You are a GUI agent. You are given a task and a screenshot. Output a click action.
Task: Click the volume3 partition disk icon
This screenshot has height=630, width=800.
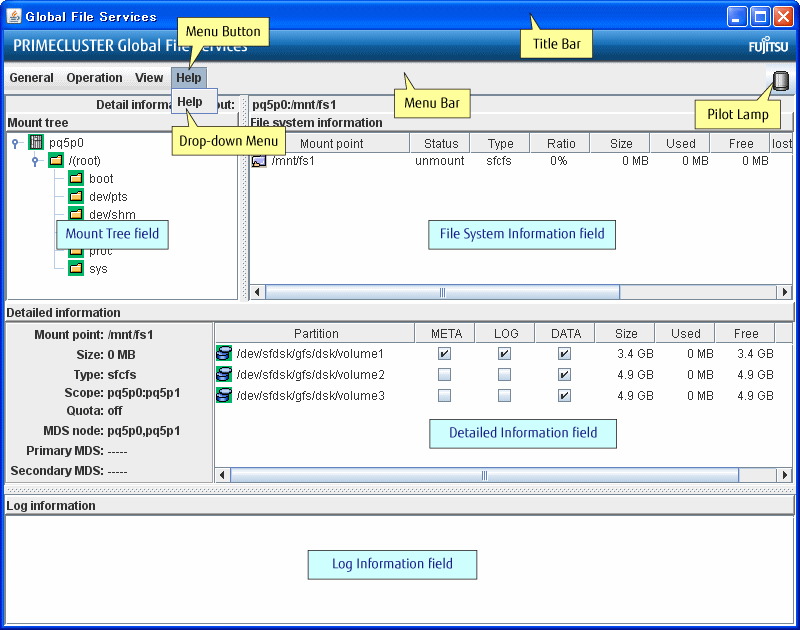coord(223,395)
